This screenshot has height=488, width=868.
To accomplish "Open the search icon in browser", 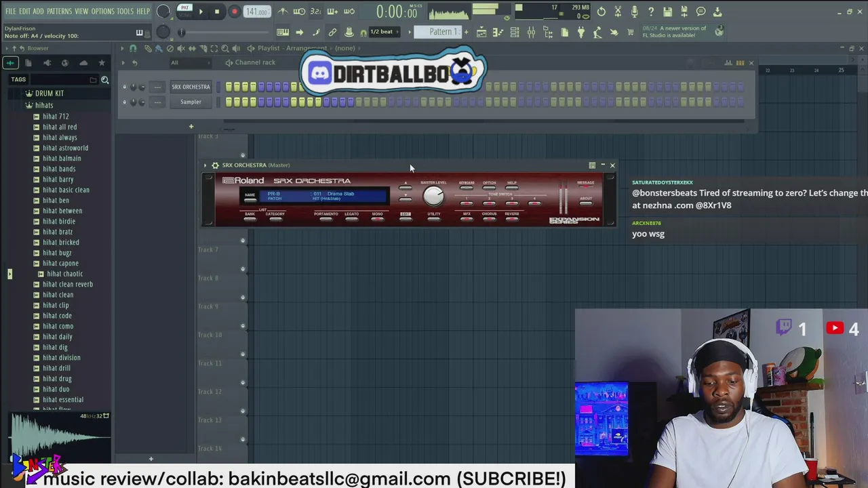I will tap(105, 80).
